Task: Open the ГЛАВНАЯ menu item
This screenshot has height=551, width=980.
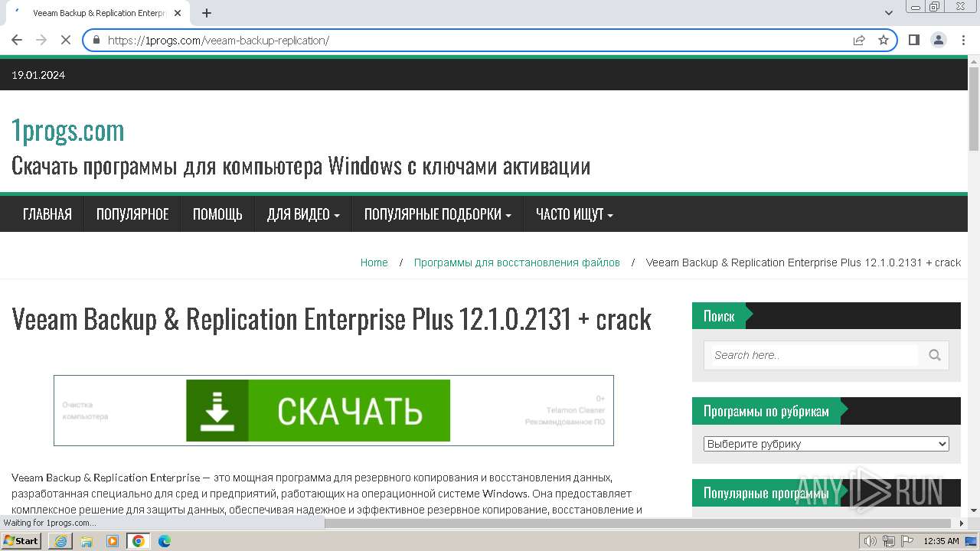Action: coord(47,214)
